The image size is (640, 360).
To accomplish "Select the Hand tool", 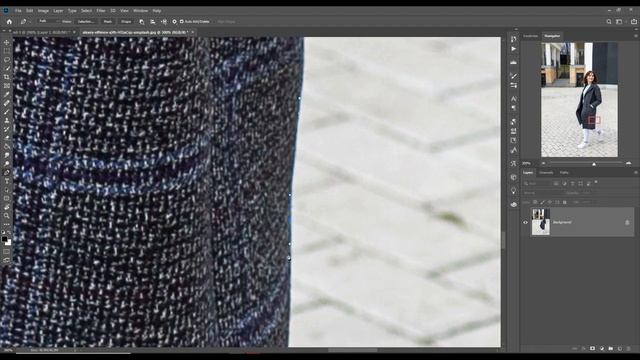I will click(x=7, y=207).
